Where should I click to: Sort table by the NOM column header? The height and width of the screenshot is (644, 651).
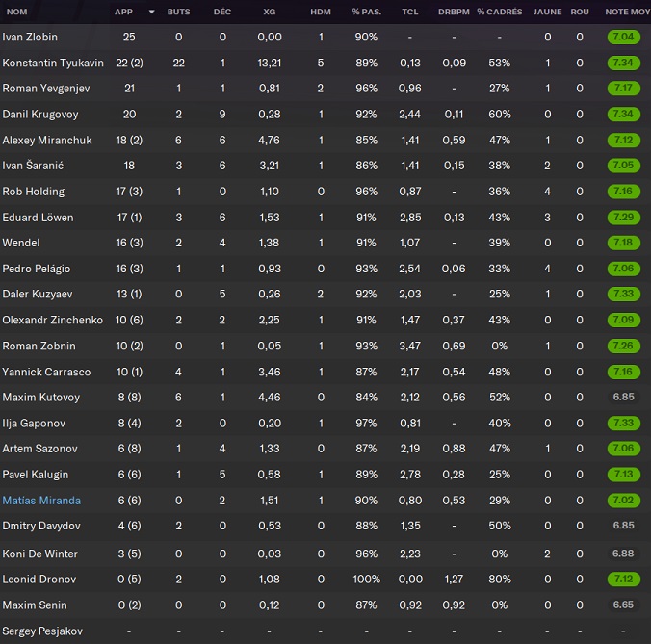coord(17,12)
